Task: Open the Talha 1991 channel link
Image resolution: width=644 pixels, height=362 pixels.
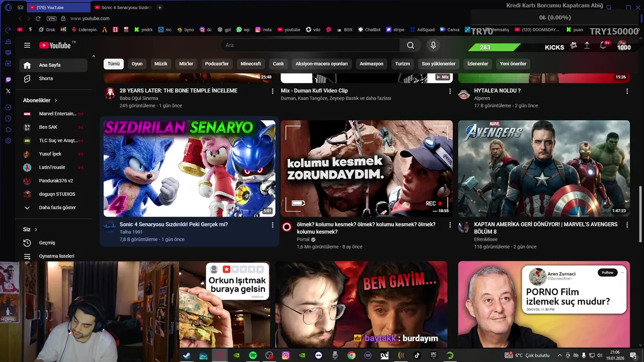Action: click(x=131, y=232)
